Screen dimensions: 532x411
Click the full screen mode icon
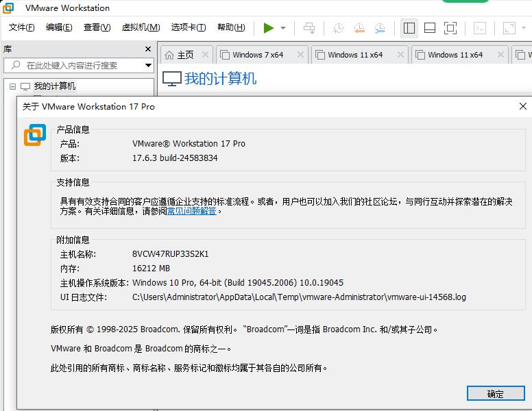450,28
